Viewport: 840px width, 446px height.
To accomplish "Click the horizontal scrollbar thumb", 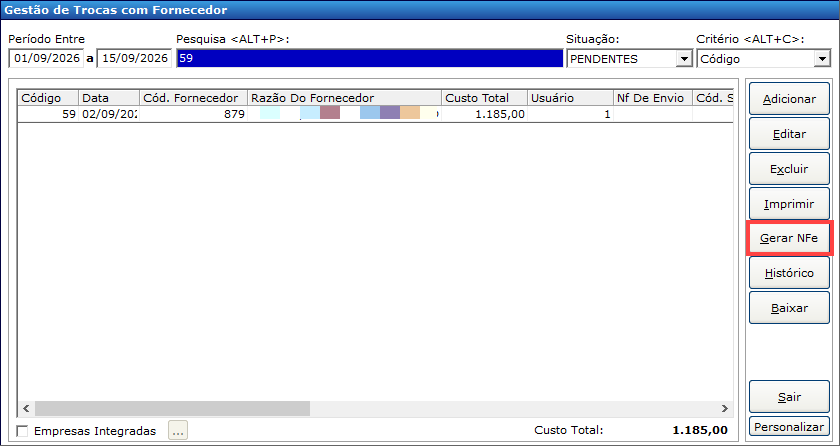I will pos(172,409).
